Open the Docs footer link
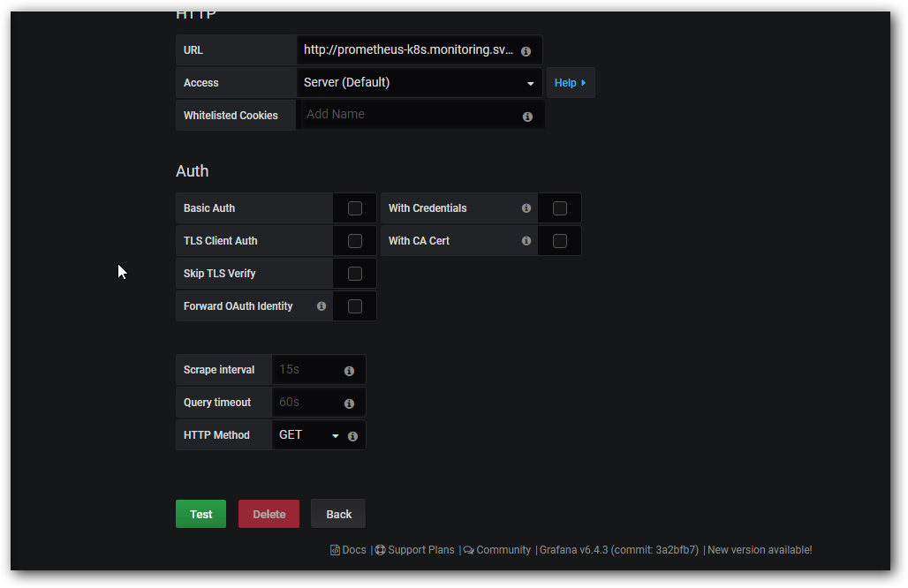Image resolution: width=908 pixels, height=588 pixels. click(x=348, y=550)
